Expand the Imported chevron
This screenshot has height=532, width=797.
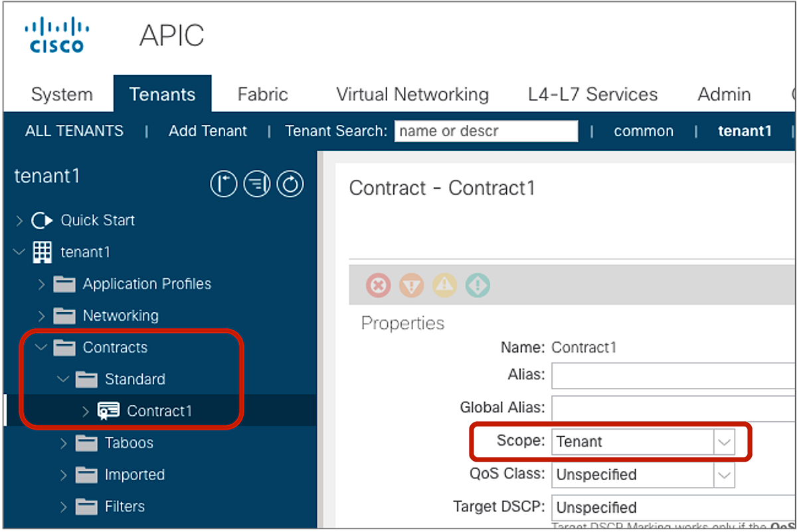(63, 475)
